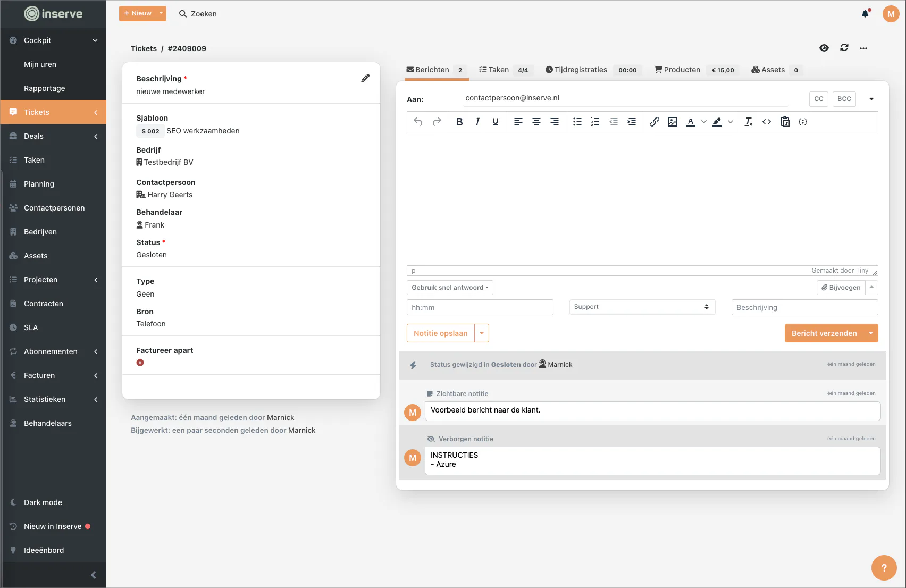
Task: Toggle bold formatting in editor
Action: pos(459,122)
